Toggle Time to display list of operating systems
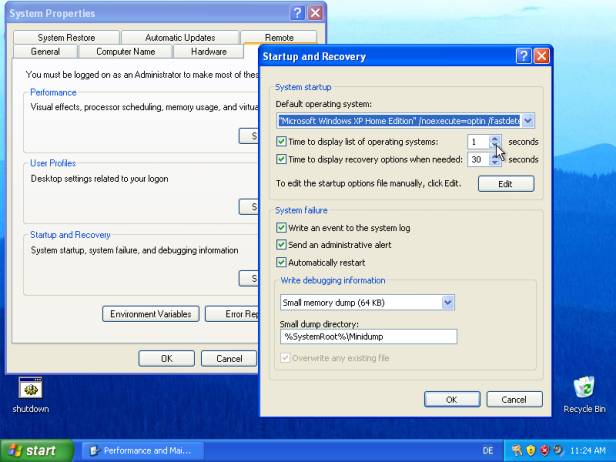 point(281,141)
